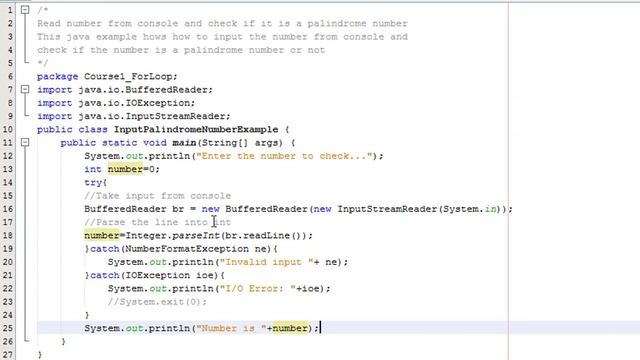Click line number 10 in the gutter
640x360 pixels.
click(8, 129)
